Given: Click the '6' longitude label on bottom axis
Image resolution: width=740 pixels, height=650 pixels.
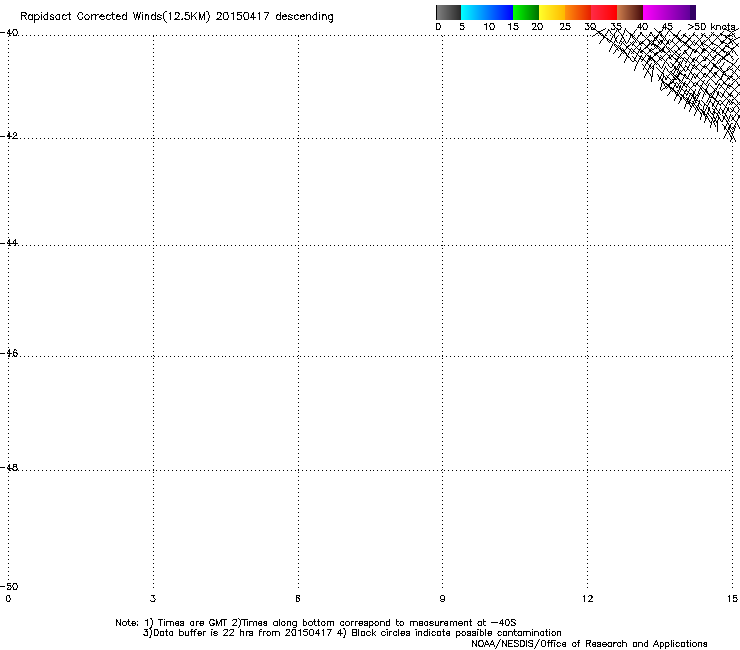Looking at the screenshot, I should click(x=298, y=599).
